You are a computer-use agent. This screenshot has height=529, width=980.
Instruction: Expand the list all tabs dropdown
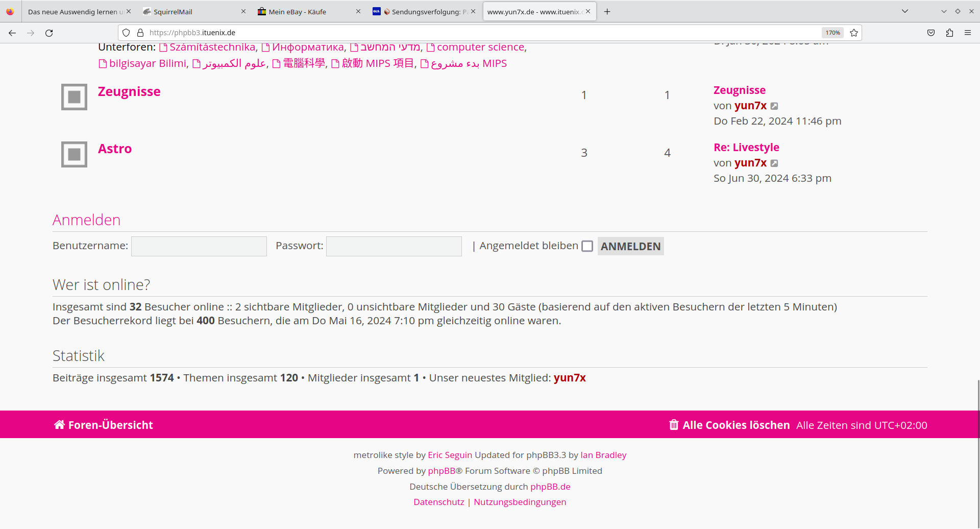905,11
